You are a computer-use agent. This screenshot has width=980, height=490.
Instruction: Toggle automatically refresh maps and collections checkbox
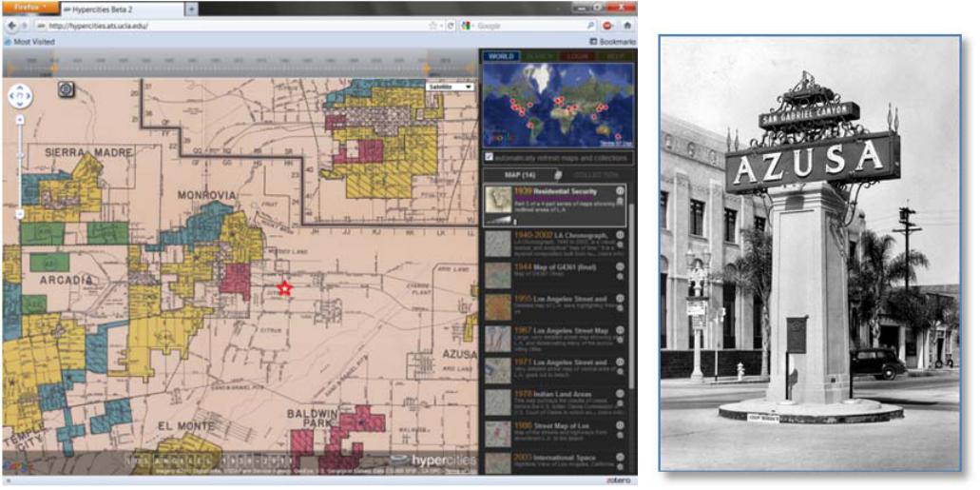coord(489,156)
